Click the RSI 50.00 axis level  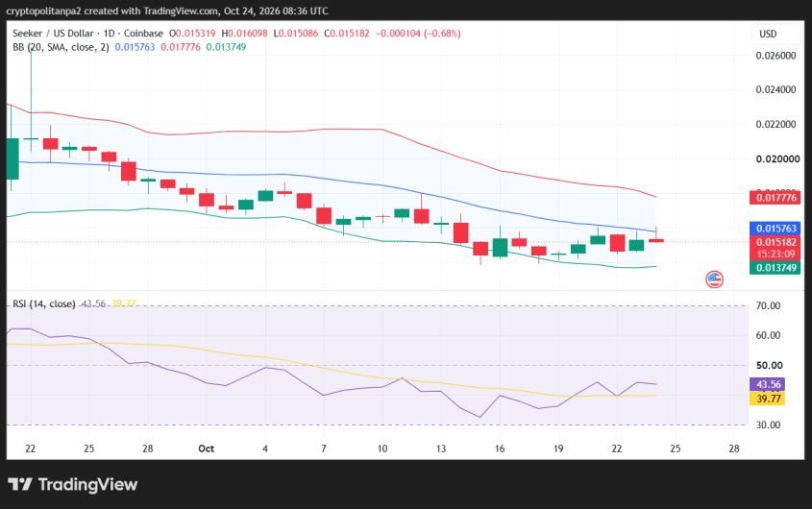pyautogui.click(x=769, y=366)
